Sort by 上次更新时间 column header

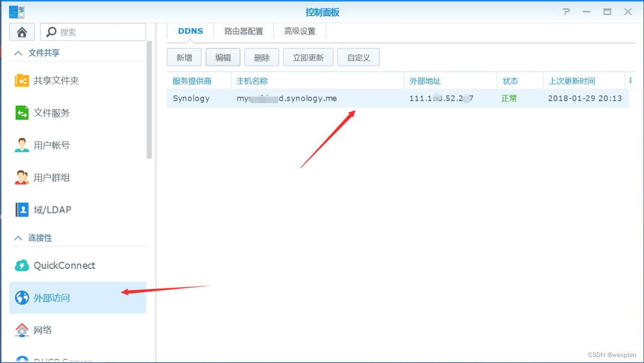pos(585,81)
